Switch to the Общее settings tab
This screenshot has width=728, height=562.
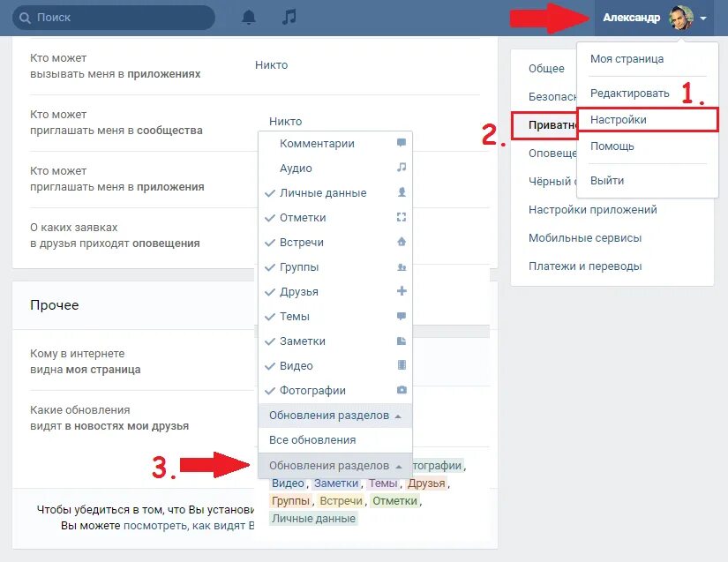(x=546, y=69)
